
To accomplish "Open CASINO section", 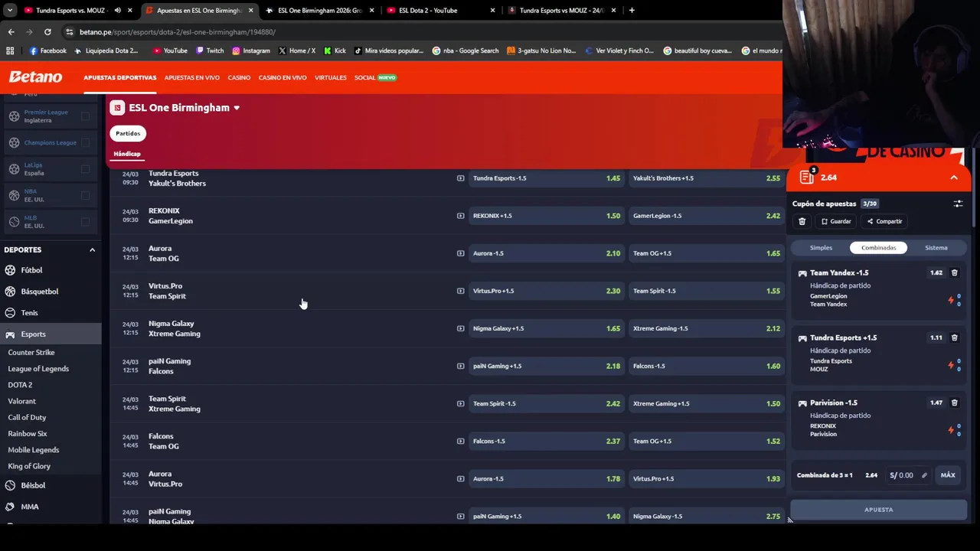I will (239, 77).
